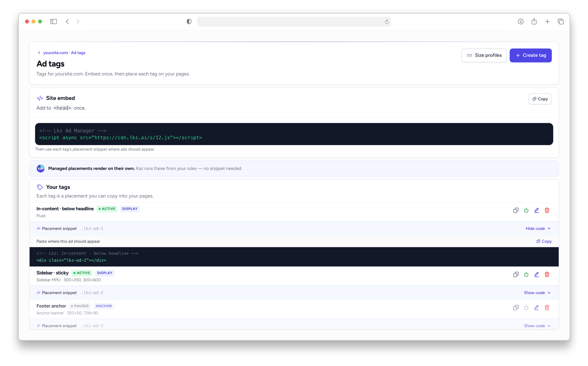Go back in browser history
The image size is (588, 366).
click(67, 22)
